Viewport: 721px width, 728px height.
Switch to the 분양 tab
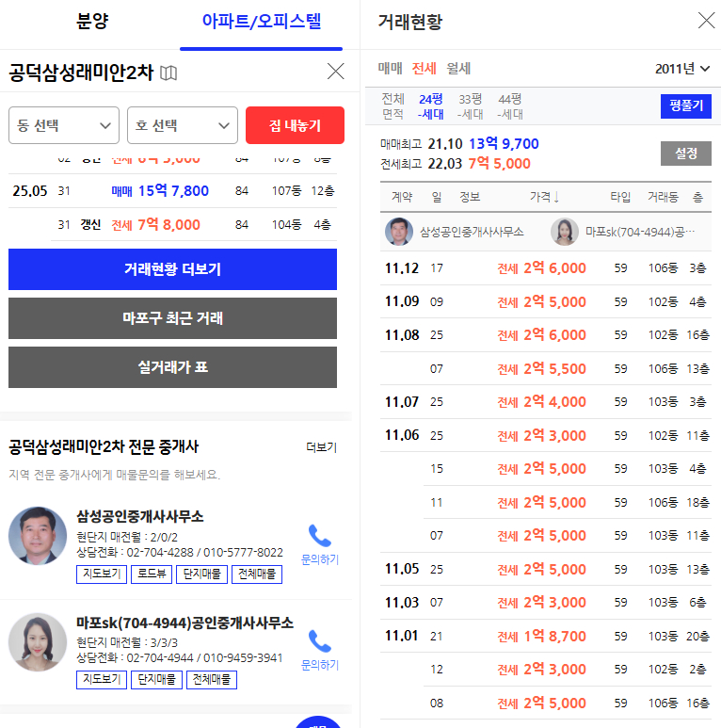[x=92, y=21]
